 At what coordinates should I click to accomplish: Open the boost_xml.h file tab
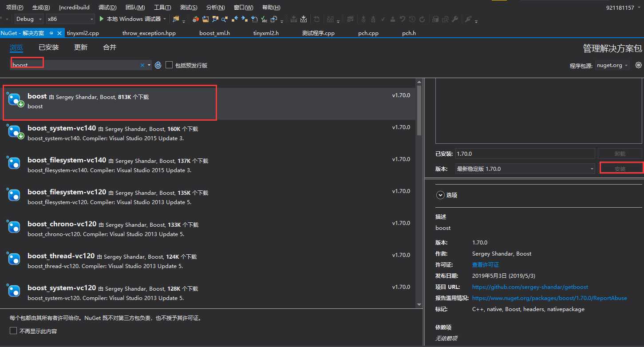tap(214, 33)
